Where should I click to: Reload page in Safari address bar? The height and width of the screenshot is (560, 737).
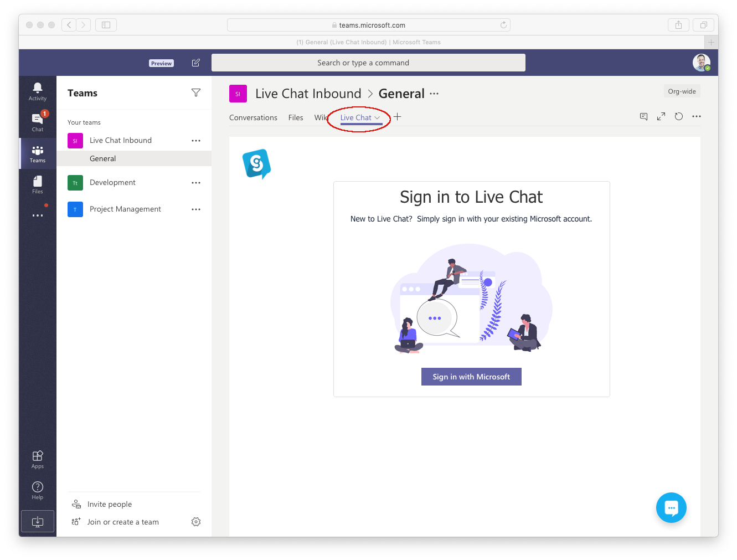[503, 25]
